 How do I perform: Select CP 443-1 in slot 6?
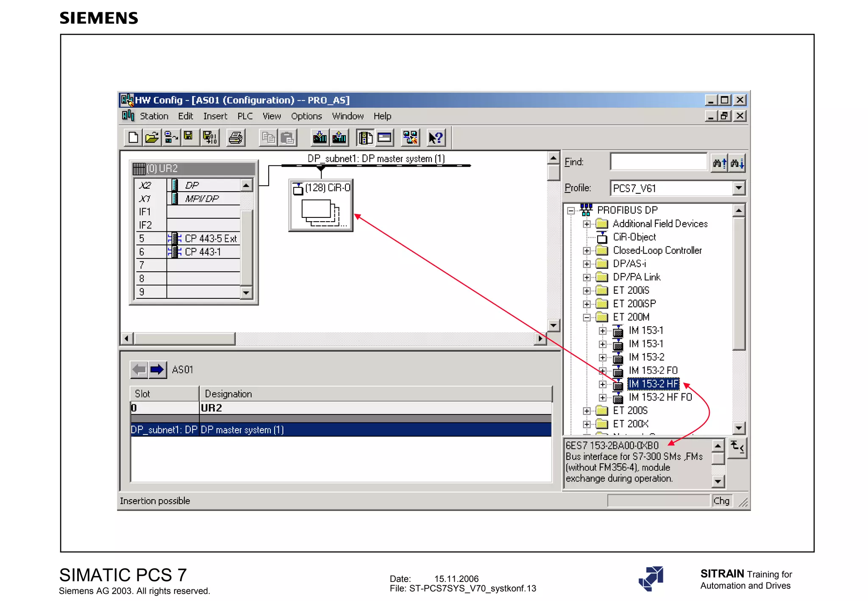204,252
